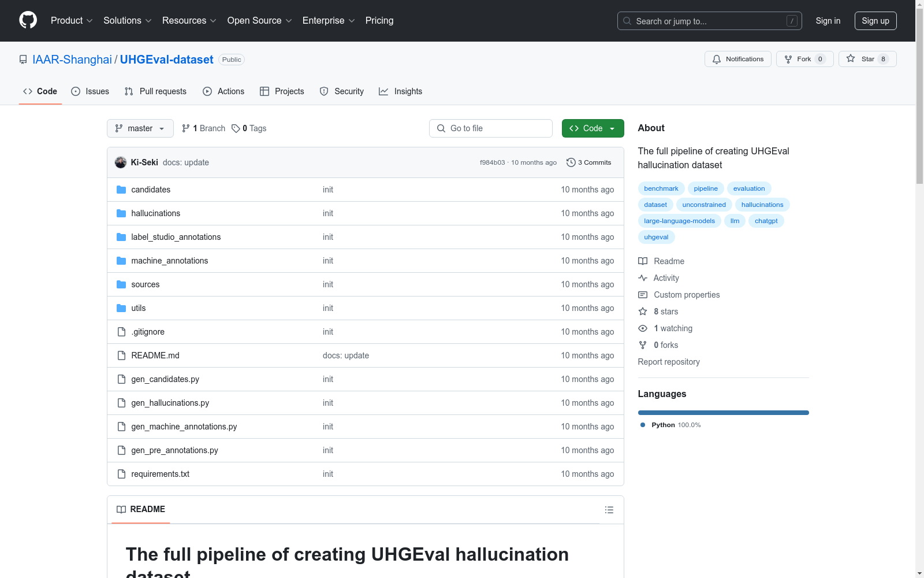Viewport: 924px width, 578px height.
Task: Open the README outline list icon
Action: [x=609, y=510]
